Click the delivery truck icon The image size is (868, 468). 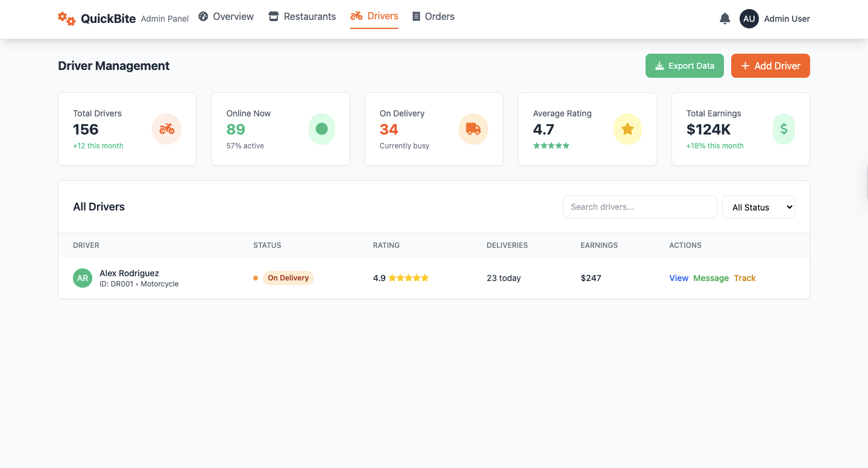pos(473,129)
